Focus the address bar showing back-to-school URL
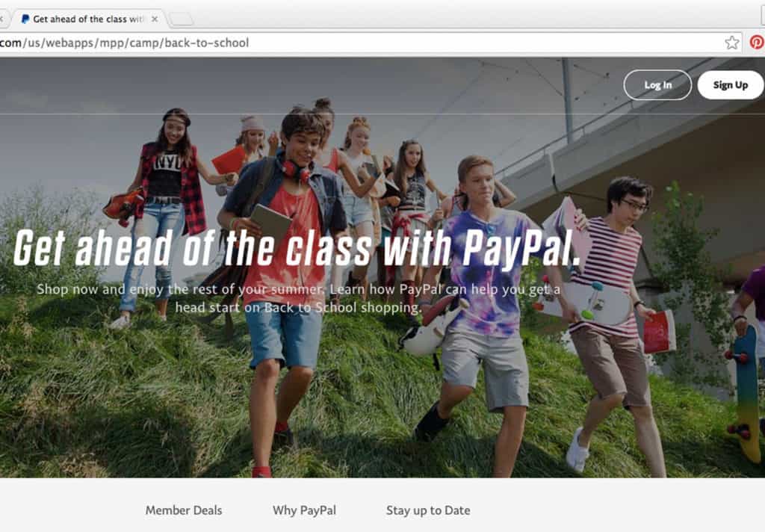 tap(361, 43)
